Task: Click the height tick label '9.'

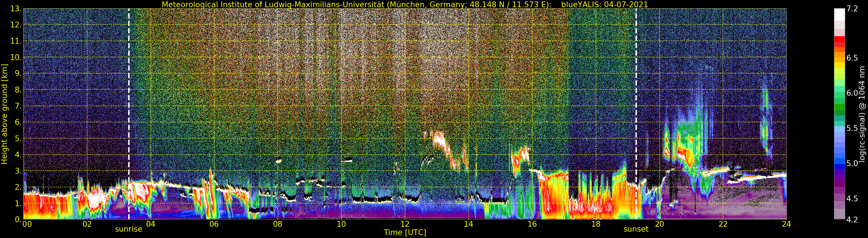Action: tap(18, 74)
